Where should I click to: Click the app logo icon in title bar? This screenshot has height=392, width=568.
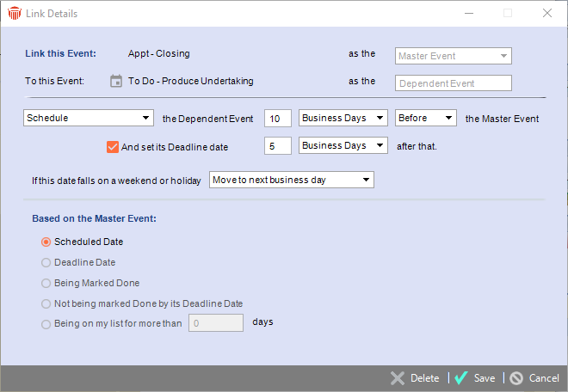14,14
